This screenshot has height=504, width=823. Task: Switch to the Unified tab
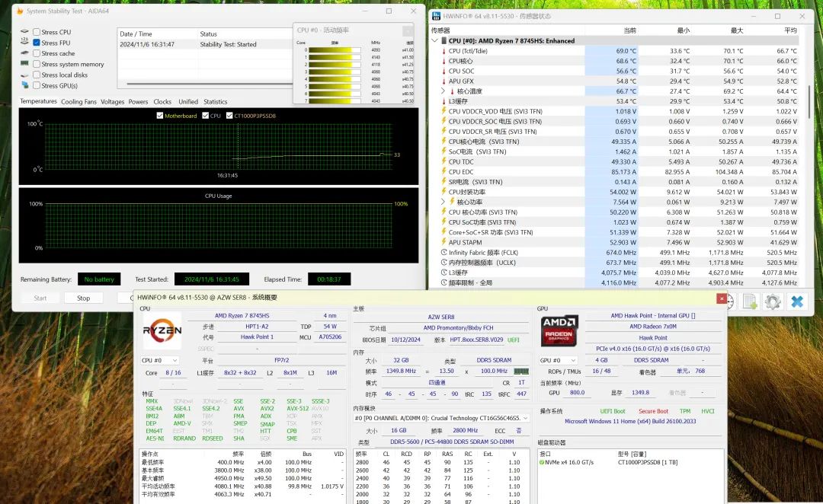tap(188, 102)
